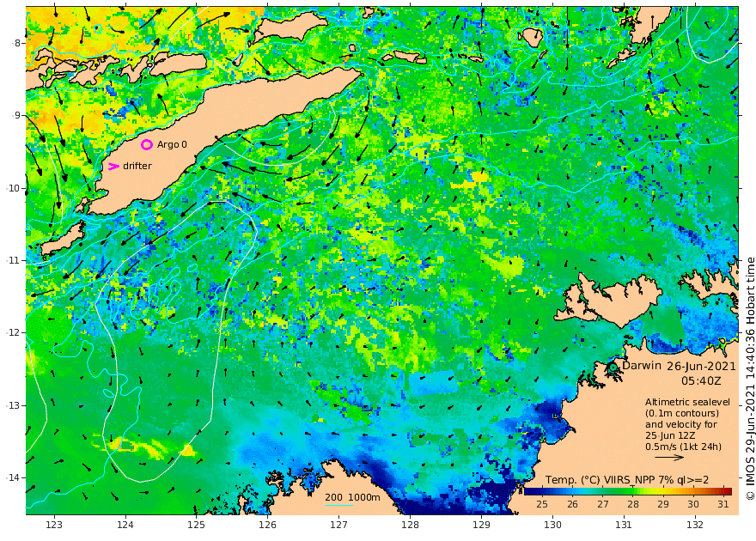Click longitude axis label 127

(x=339, y=525)
